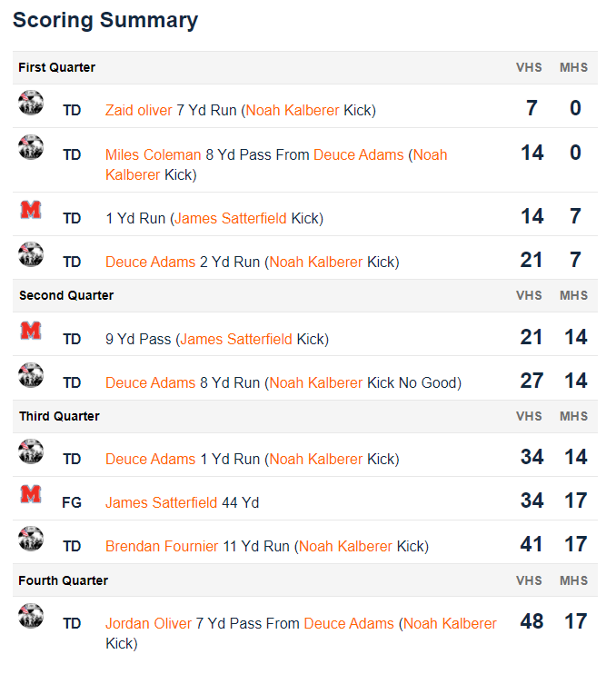Click VHS team logo beside Zaid oliver touchdown

(x=31, y=103)
